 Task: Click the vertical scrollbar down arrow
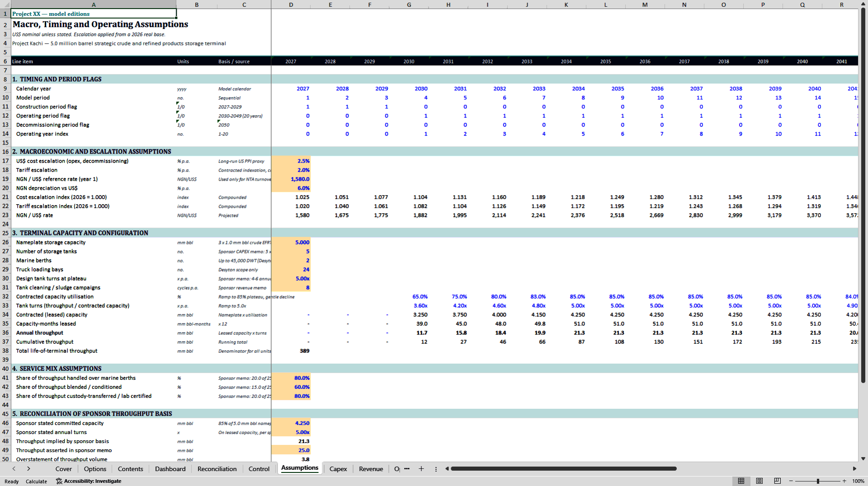(863, 458)
